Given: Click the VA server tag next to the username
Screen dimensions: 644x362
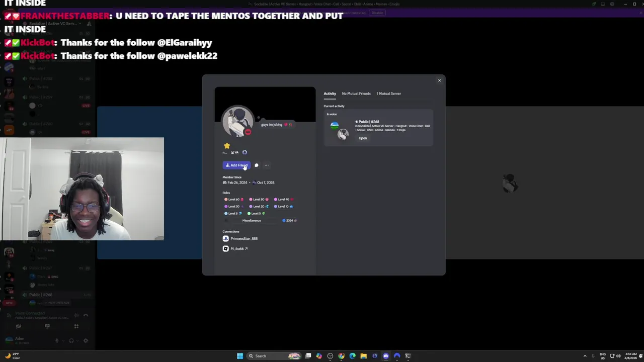Looking at the screenshot, I should (234, 152).
